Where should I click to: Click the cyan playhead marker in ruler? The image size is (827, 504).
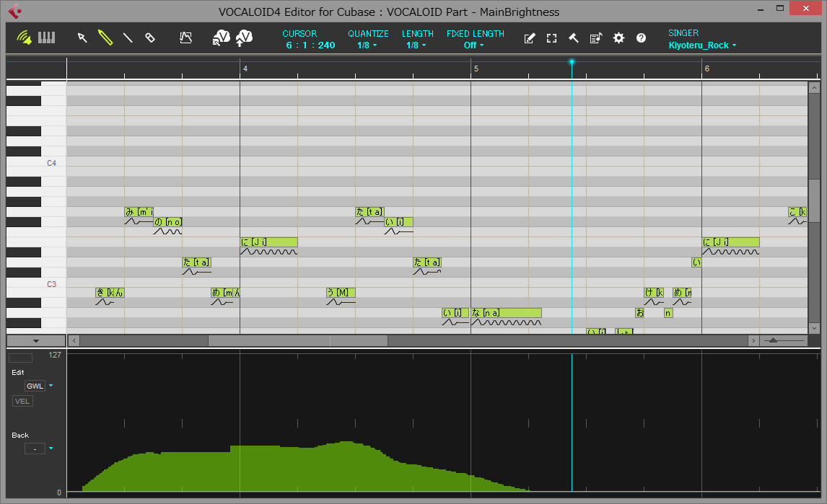(x=572, y=62)
